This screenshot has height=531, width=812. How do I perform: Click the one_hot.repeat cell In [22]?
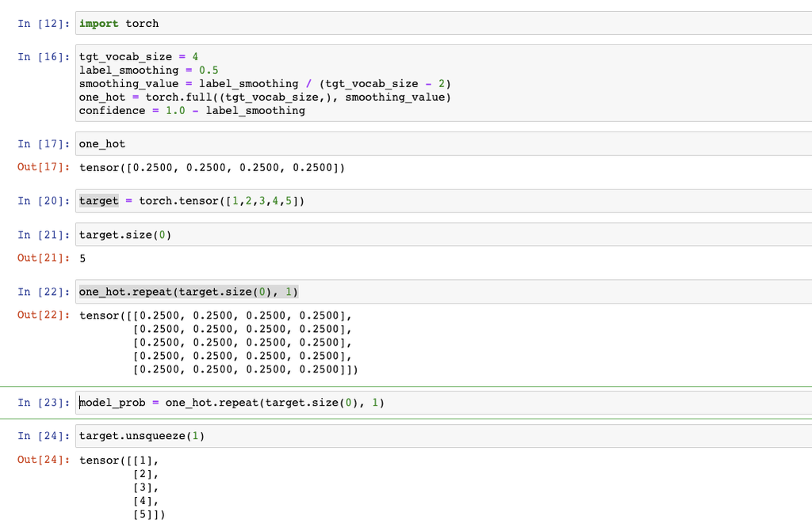tap(444, 292)
